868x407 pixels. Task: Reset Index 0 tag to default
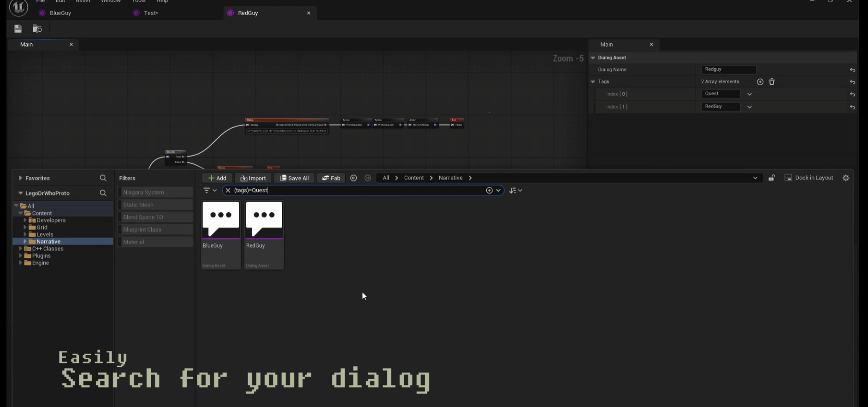(x=852, y=94)
